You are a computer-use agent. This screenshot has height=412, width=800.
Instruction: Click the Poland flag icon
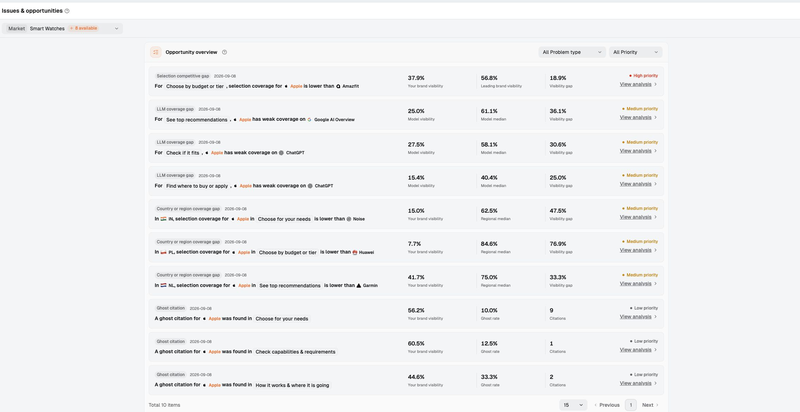point(163,252)
